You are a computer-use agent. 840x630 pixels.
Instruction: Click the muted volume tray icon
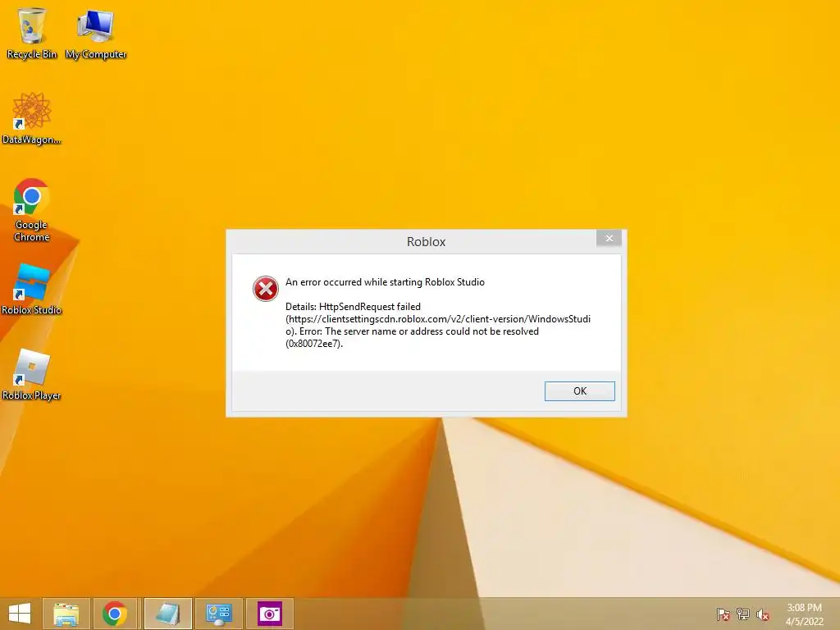(763, 614)
